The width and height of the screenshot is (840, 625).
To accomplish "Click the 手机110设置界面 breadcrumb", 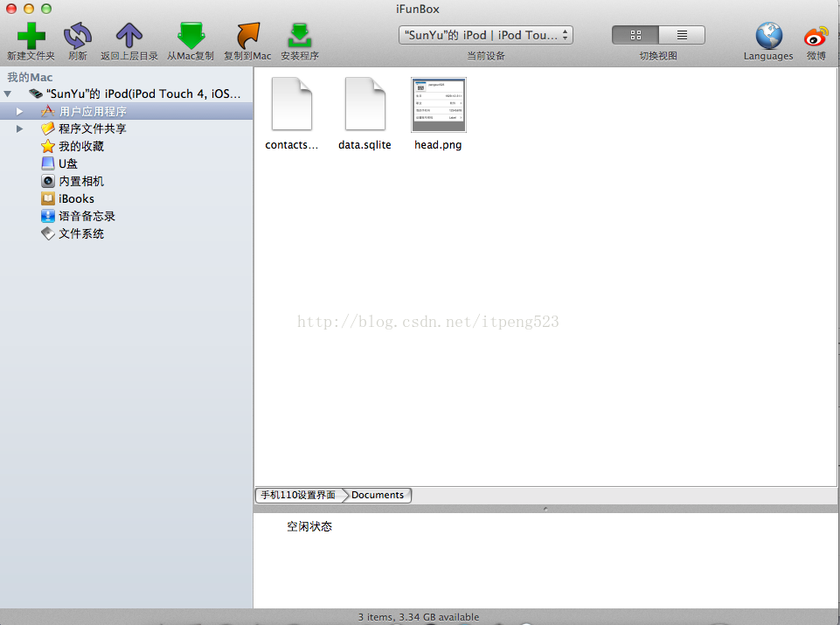I will point(298,495).
